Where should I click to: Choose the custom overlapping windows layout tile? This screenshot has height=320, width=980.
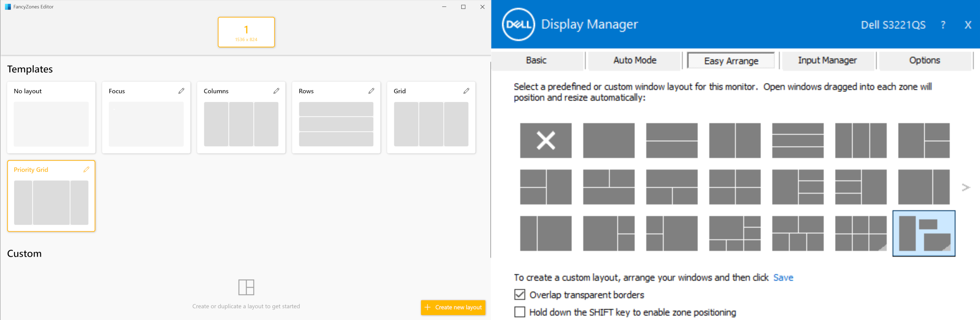[x=923, y=233]
